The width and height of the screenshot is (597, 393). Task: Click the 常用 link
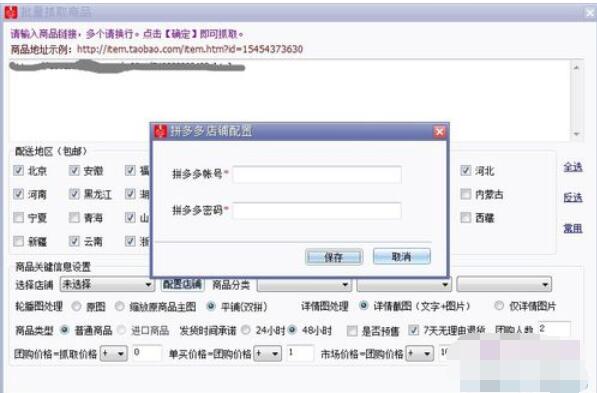click(573, 228)
